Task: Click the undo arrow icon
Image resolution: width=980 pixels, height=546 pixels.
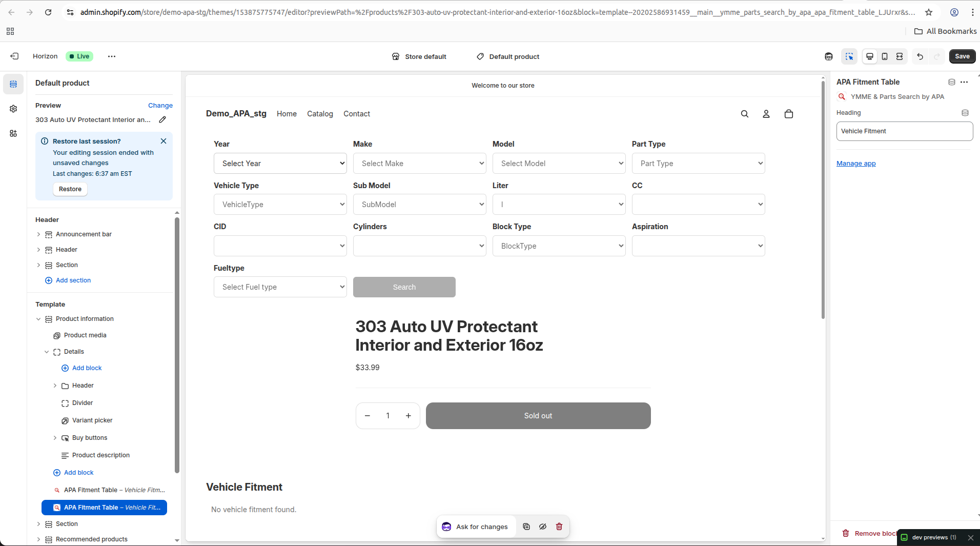Action: [x=920, y=56]
